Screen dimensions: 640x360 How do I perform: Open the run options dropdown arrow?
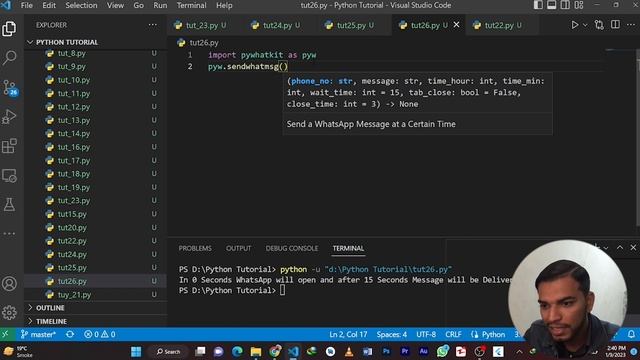pos(585,25)
